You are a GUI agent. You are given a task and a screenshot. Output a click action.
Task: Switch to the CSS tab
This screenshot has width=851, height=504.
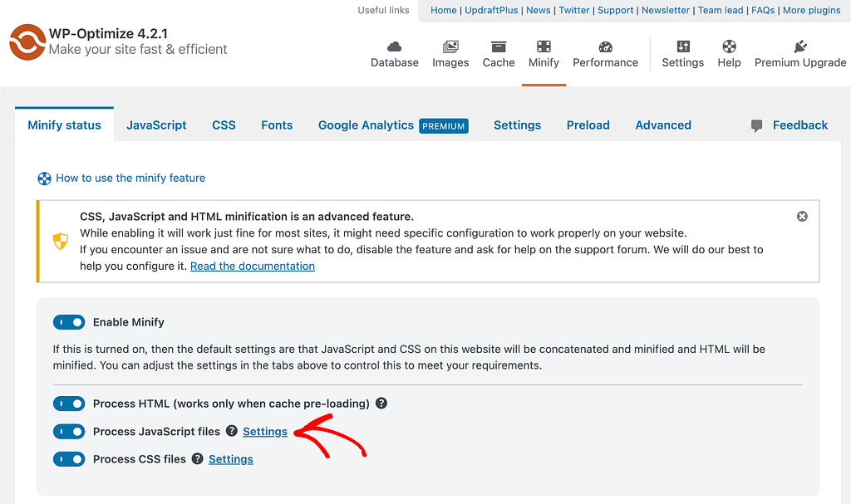click(x=224, y=125)
